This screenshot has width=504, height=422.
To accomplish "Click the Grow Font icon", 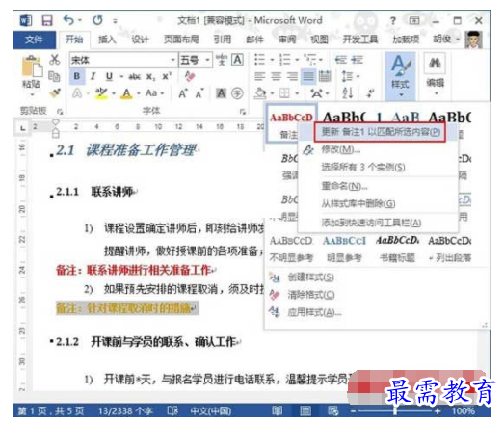I will (183, 93).
